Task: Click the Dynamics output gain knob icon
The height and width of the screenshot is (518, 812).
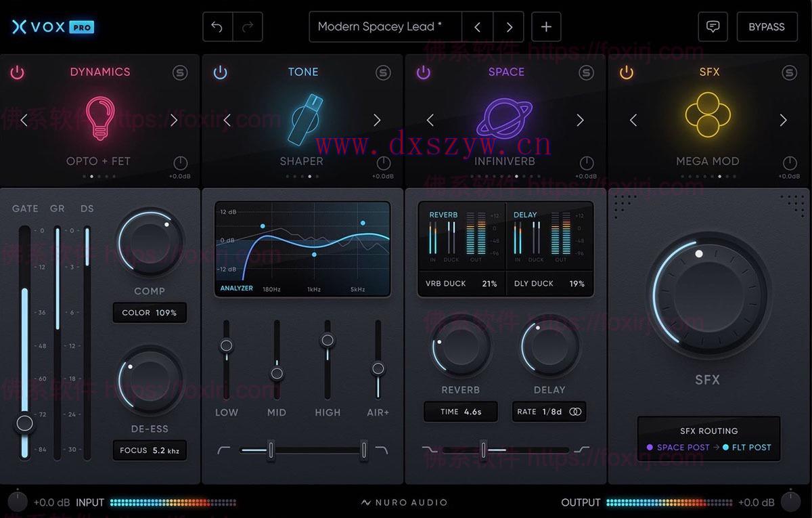Action: [x=180, y=163]
